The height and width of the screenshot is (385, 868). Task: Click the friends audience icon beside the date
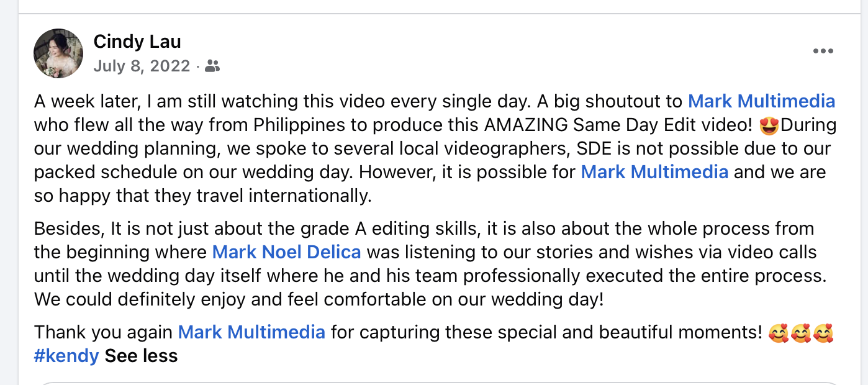[212, 66]
